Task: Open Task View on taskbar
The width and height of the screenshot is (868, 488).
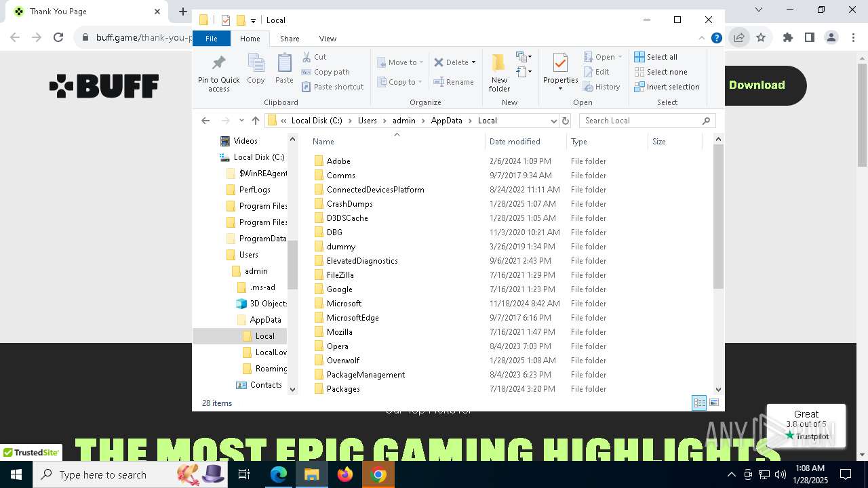Action: click(244, 474)
